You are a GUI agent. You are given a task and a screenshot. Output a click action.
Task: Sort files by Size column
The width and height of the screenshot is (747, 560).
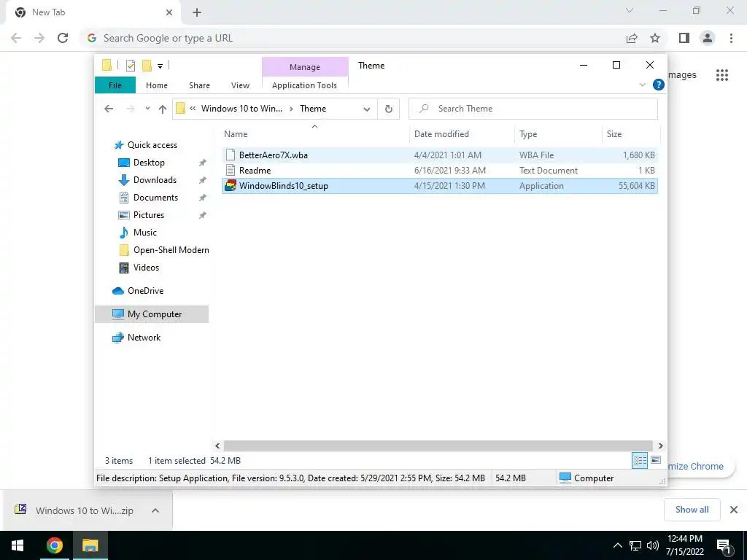point(614,134)
